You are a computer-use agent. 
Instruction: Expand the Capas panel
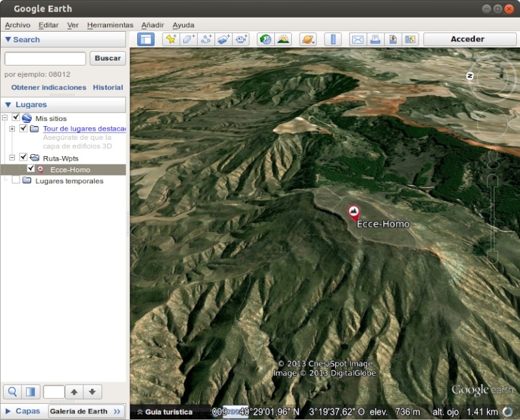(8, 411)
